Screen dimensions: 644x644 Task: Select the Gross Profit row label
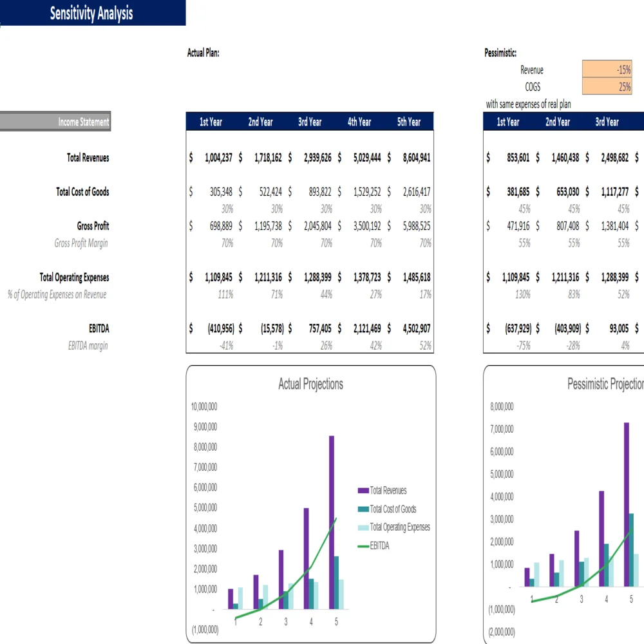click(93, 226)
